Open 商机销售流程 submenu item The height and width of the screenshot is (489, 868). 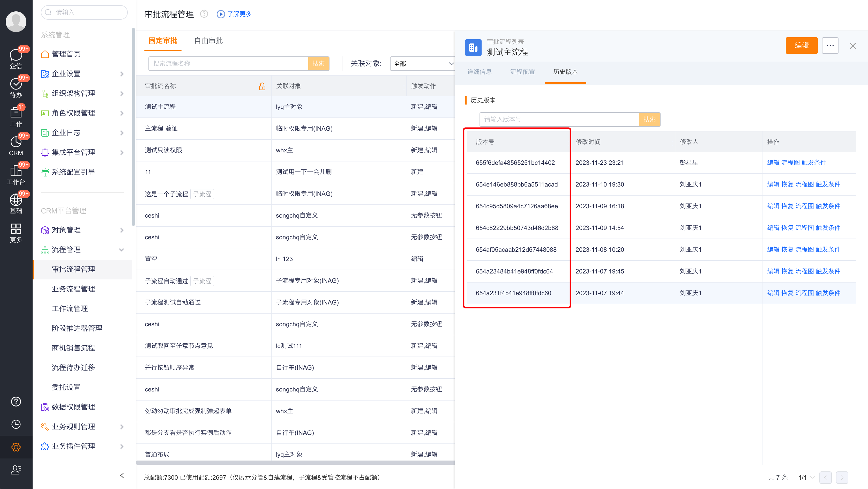73,348
